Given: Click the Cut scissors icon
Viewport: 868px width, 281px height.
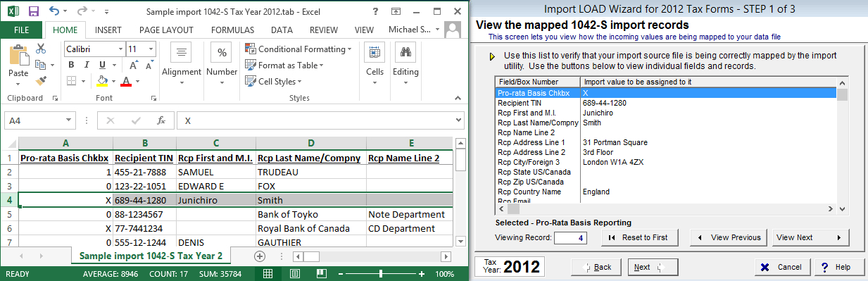Looking at the screenshot, I should (41, 49).
